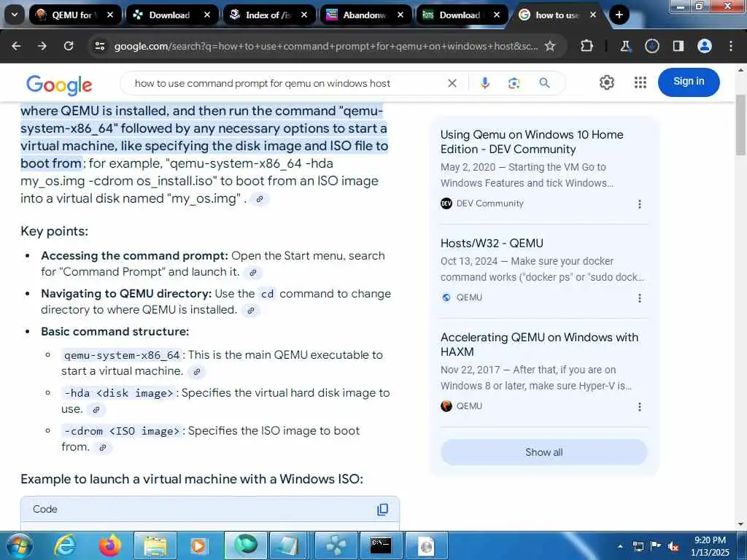
Task: Click the Show all sources button
Action: pyautogui.click(x=543, y=452)
